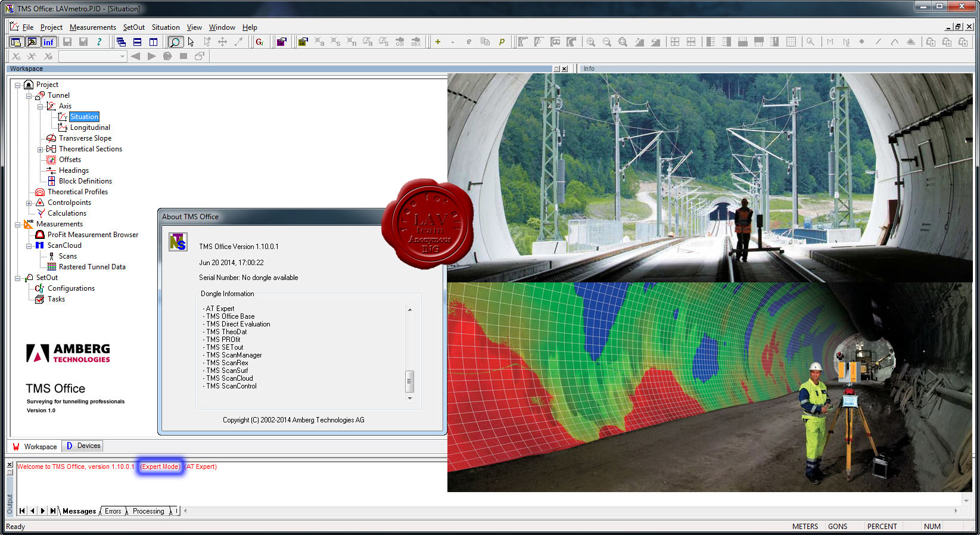Open the Project menu

point(51,27)
